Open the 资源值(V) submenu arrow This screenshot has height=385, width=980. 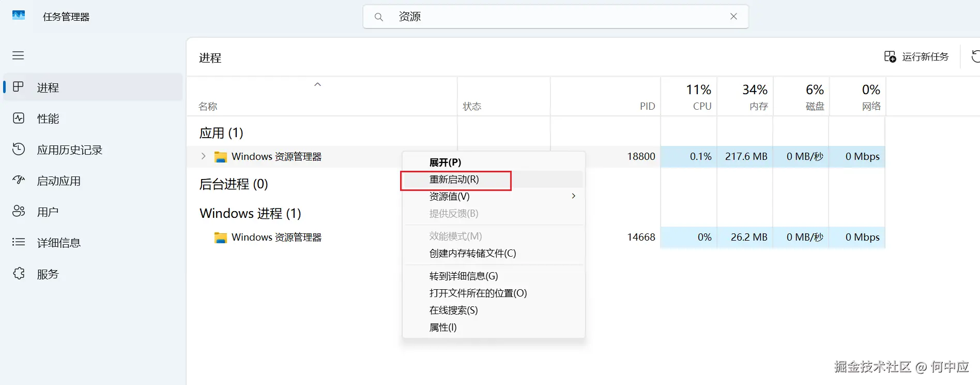pyautogui.click(x=574, y=196)
